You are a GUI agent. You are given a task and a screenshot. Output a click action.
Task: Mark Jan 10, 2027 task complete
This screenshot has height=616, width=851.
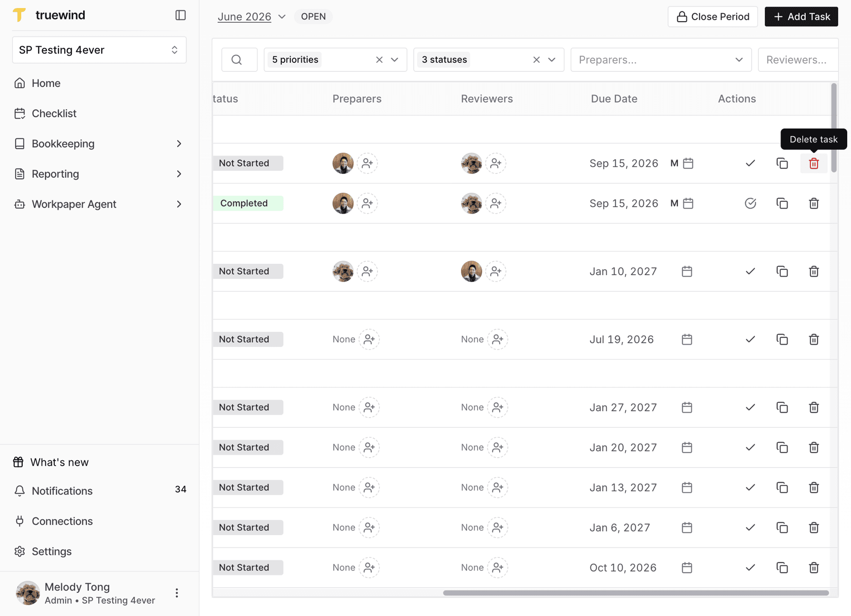(x=750, y=271)
